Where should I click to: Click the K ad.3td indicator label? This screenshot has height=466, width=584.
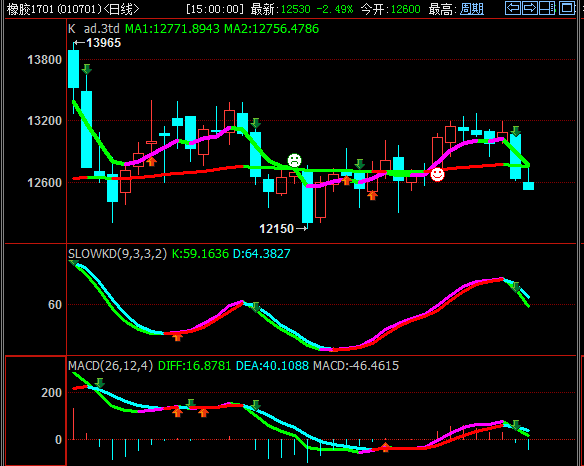[94, 29]
